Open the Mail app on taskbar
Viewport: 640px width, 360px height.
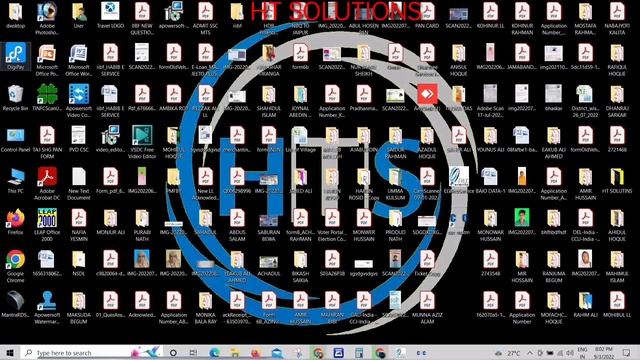point(277,353)
